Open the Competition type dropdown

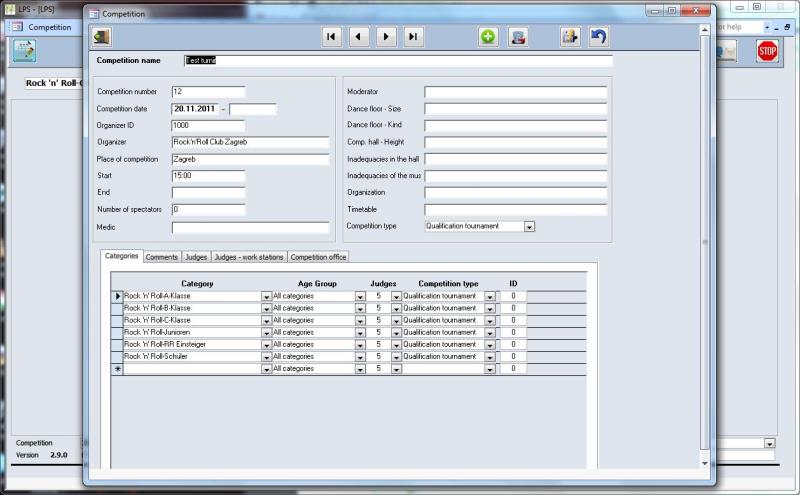(x=529, y=227)
